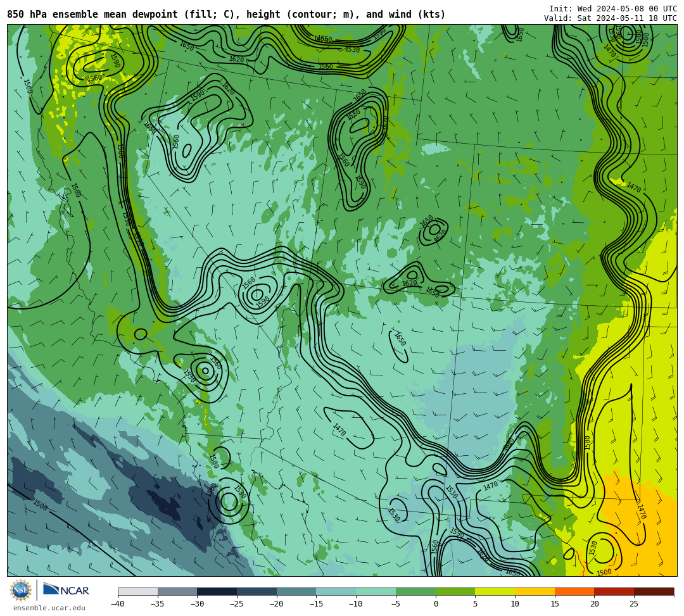This screenshot has height=616, width=684.
Task: Pick the medium green -5 to 0 swatch
Action: pyautogui.click(x=415, y=591)
